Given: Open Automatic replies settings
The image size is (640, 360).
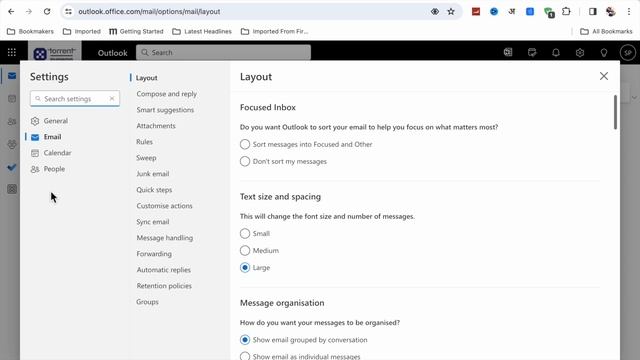Looking at the screenshot, I should click(163, 270).
